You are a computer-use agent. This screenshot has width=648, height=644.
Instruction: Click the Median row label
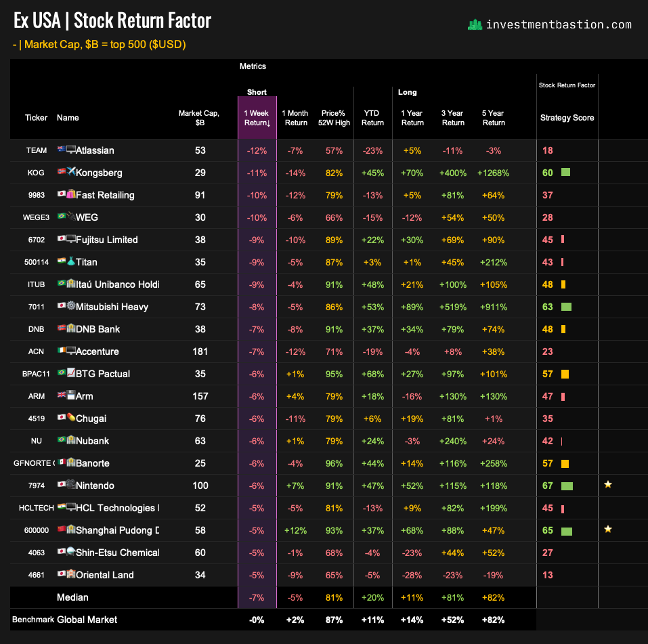coord(72,597)
